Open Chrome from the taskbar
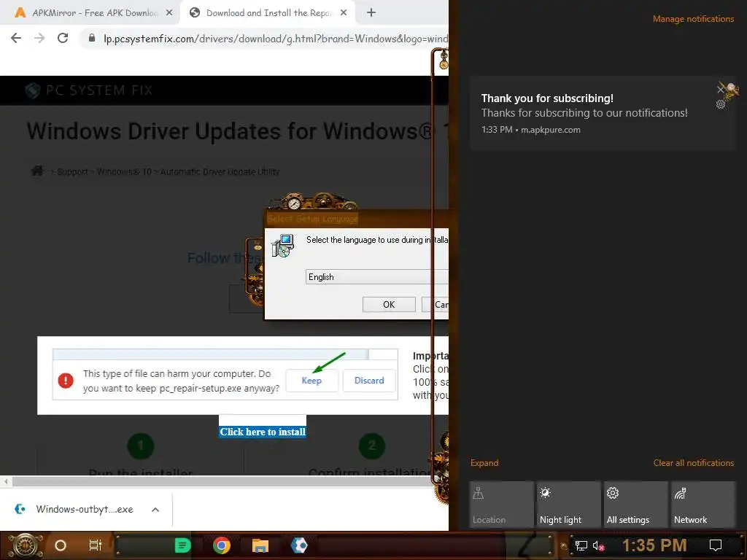Viewport: 747px width, 560px height. pos(222,545)
